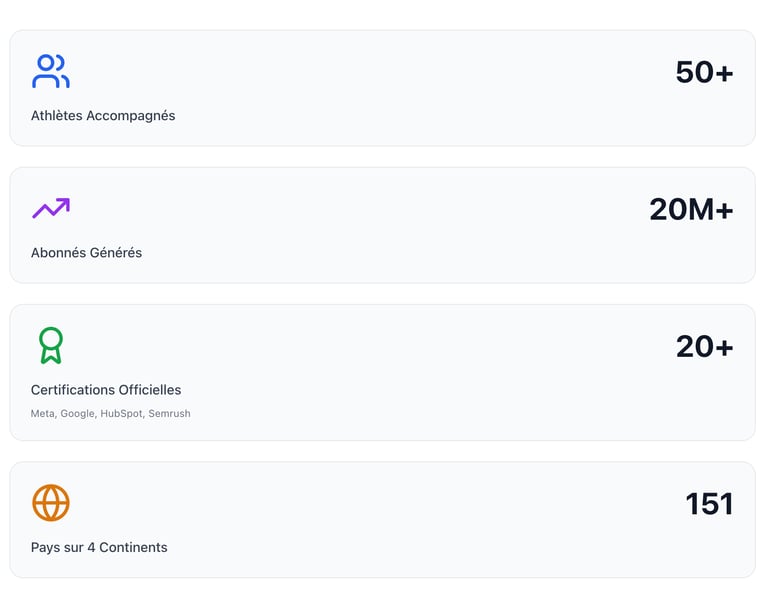Click the "50+" athletes figure

tap(704, 72)
